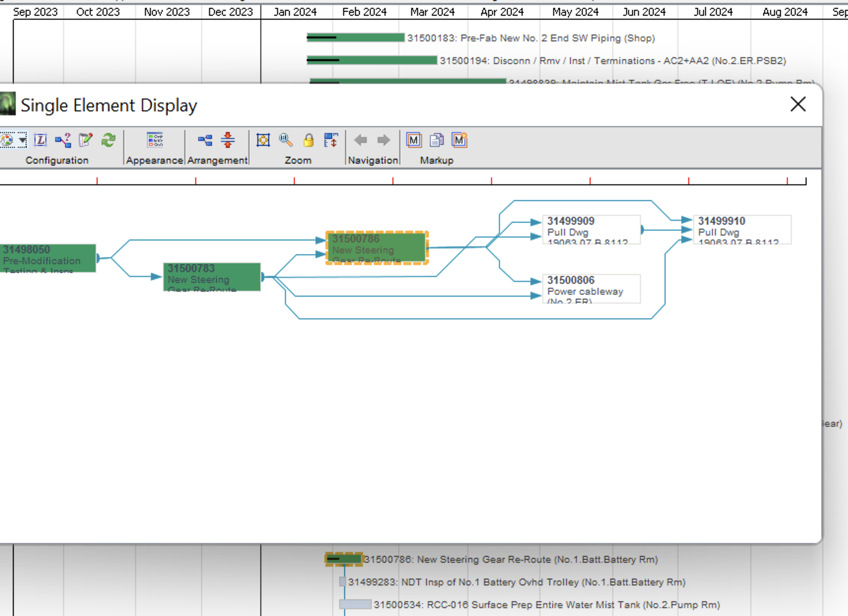Screen dimensions: 848x616
Task: Select node 31500806 Power cableway
Action: click(x=591, y=289)
